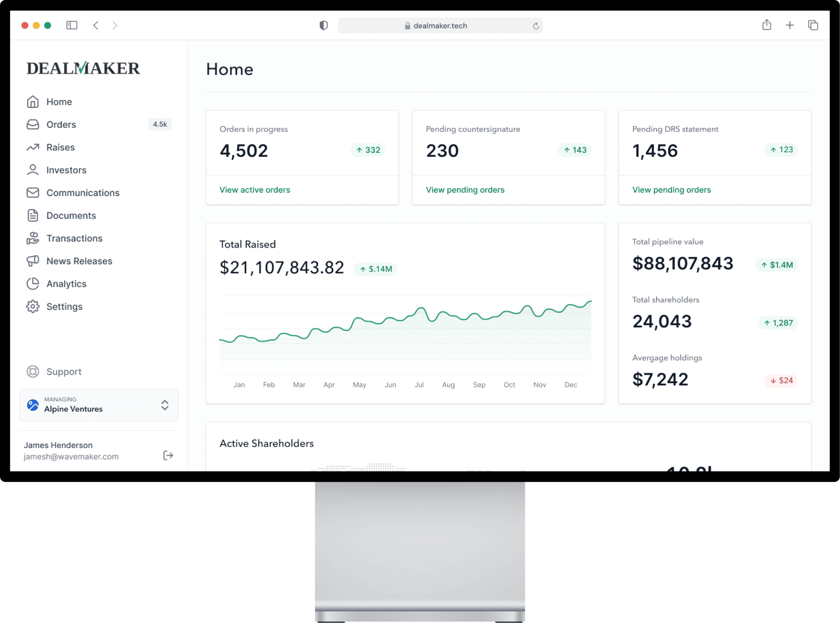Click the Raises trending-up icon

pos(33,147)
